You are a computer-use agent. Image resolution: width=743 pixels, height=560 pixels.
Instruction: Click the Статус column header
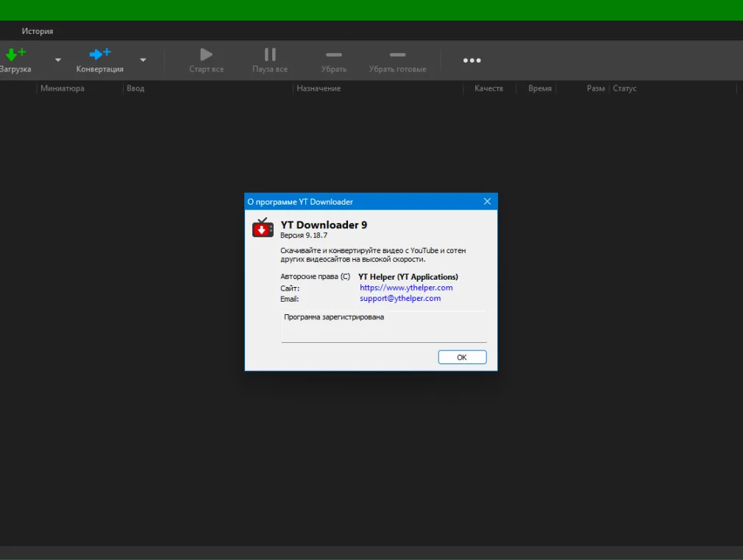point(625,88)
